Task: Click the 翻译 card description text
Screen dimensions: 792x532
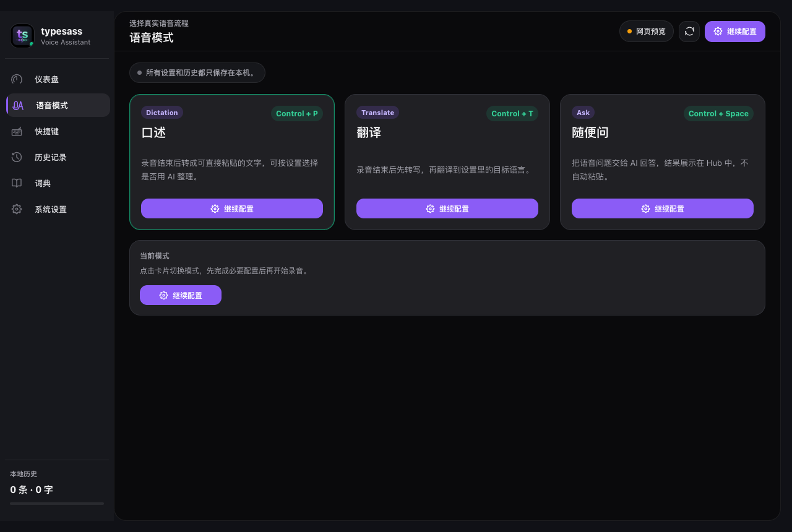Action: pos(445,169)
